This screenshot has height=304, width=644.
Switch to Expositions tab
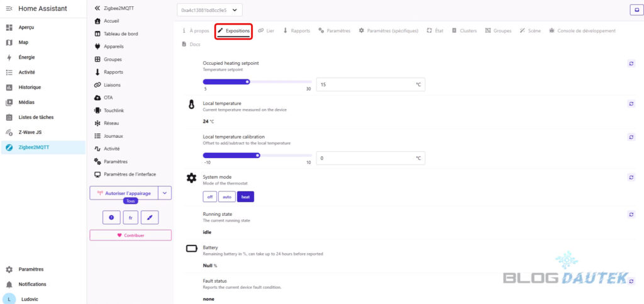click(x=234, y=31)
